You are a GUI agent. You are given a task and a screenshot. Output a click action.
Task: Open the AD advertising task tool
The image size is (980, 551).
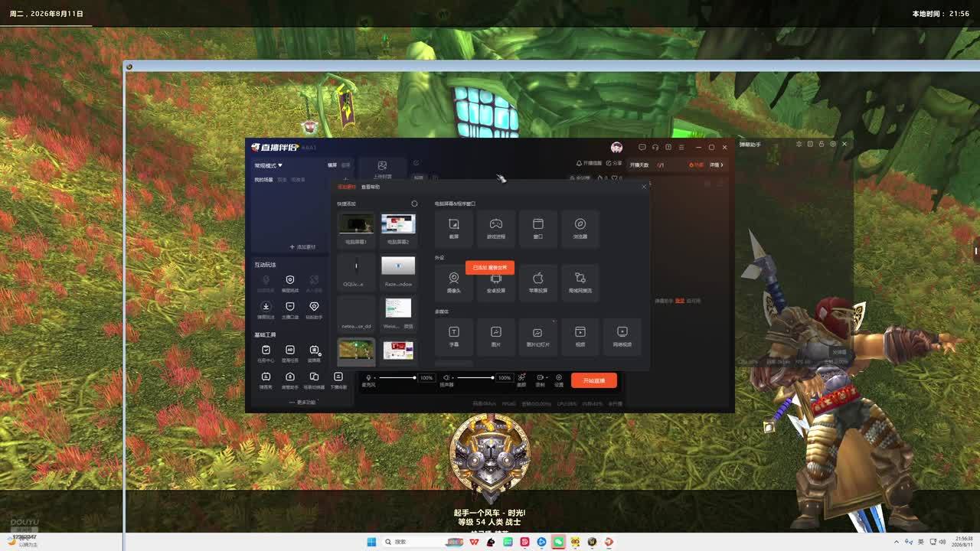pyautogui.click(x=290, y=352)
